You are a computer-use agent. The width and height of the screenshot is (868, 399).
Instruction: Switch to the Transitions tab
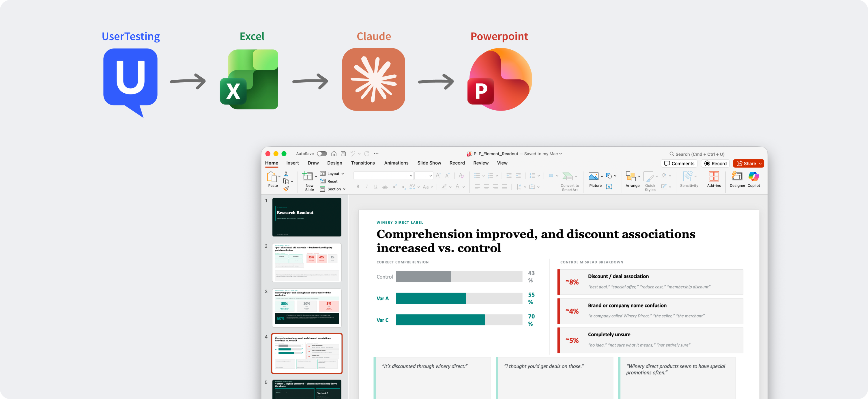[363, 163]
